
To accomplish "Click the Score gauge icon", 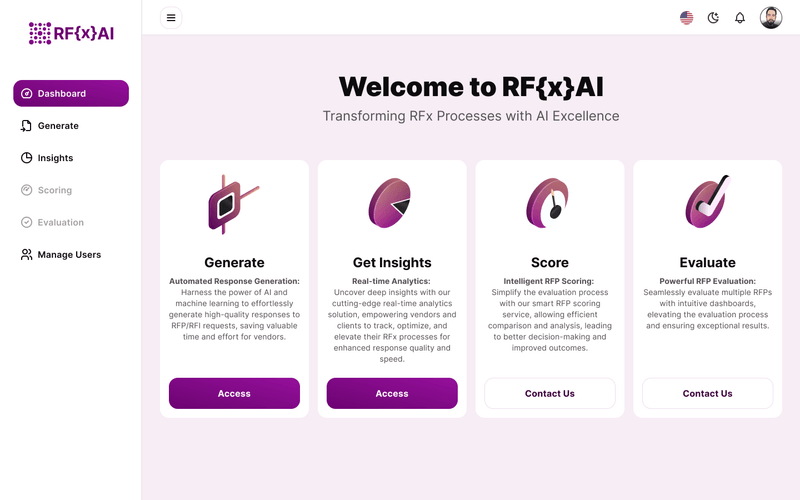I will (x=548, y=203).
